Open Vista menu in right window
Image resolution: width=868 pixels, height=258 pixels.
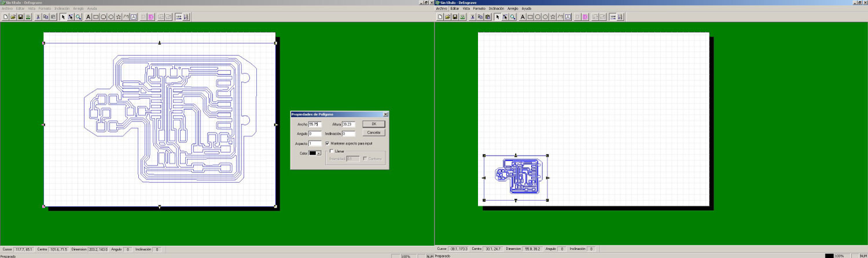tap(466, 9)
